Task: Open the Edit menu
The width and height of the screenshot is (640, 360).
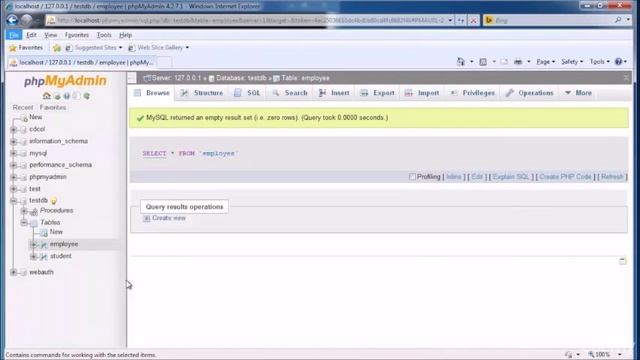Action: pos(31,35)
